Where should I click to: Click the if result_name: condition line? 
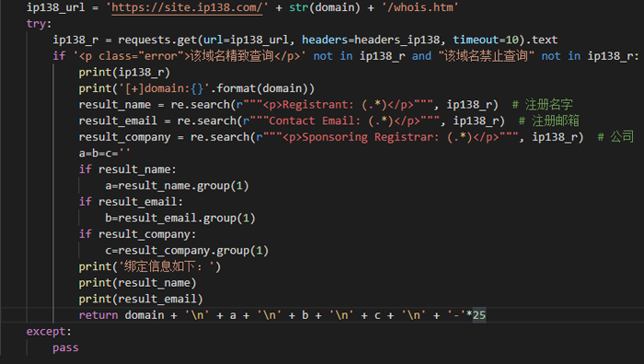pos(127,169)
